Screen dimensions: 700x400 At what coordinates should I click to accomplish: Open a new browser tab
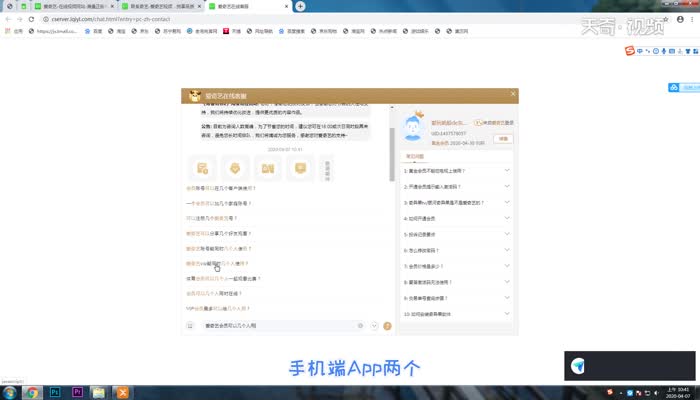(x=300, y=6)
